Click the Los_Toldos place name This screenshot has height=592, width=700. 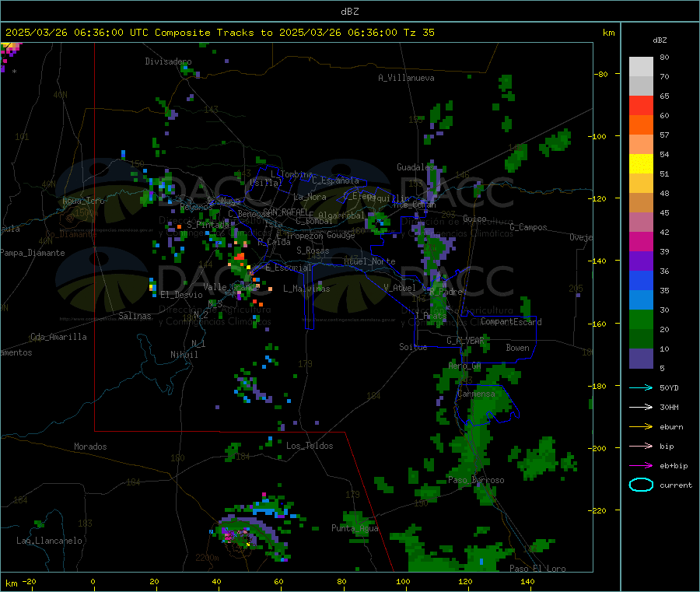coord(310,446)
